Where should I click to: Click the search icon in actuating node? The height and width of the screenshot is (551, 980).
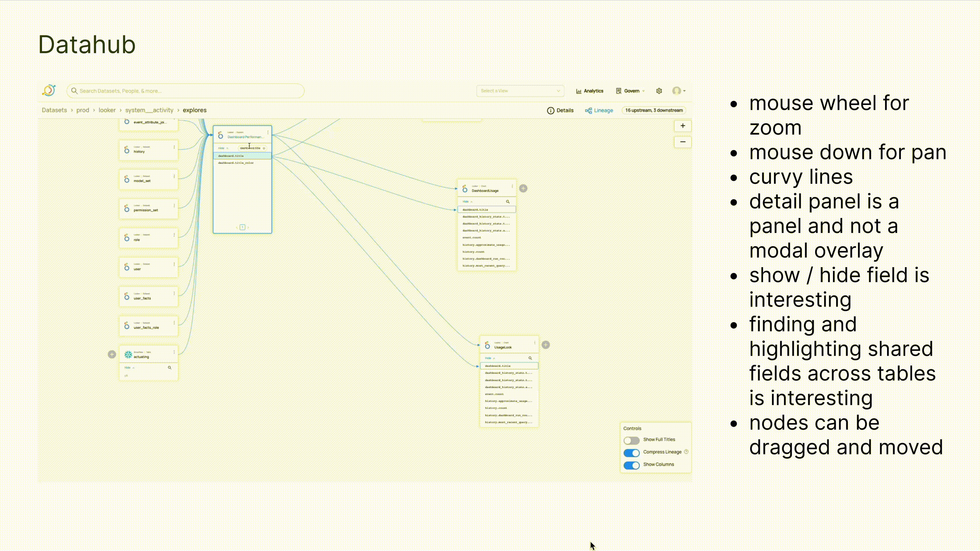[170, 368]
